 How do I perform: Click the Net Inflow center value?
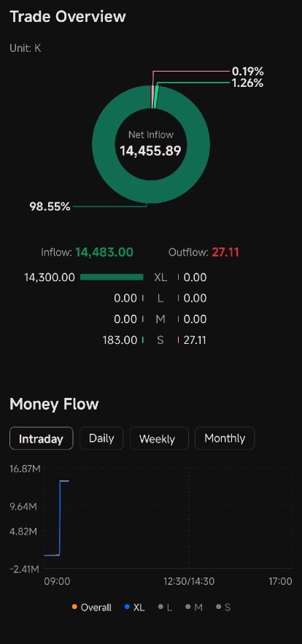[150, 150]
